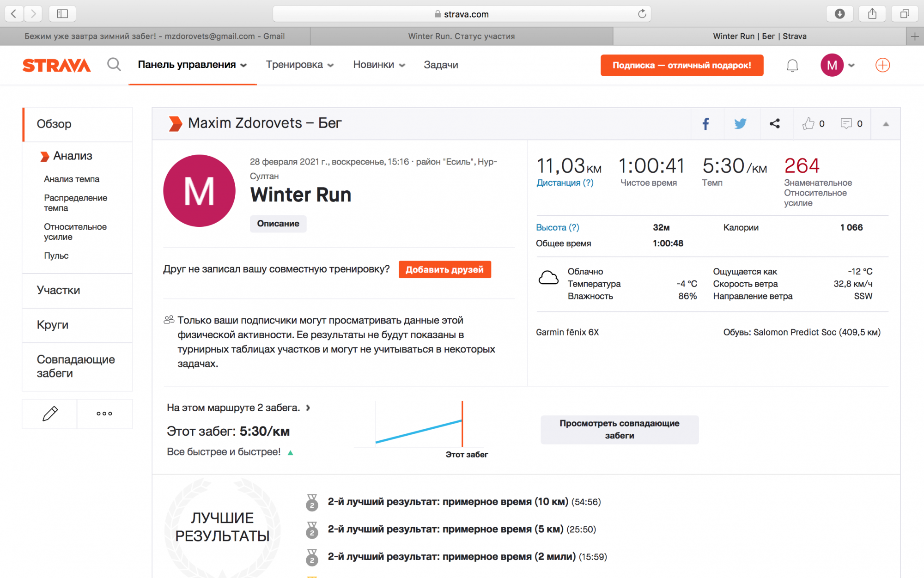Share activity on Twitter

(740, 124)
